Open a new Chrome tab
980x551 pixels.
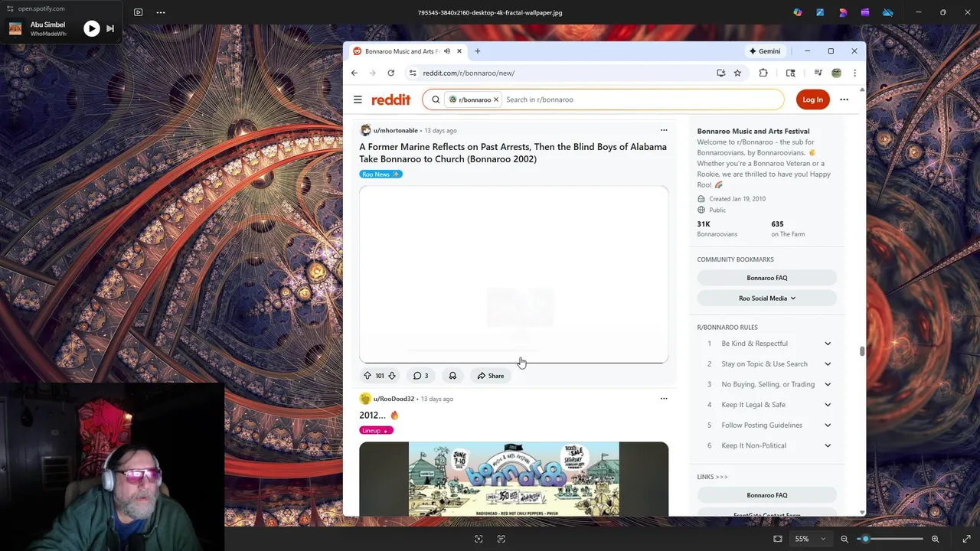tap(478, 51)
